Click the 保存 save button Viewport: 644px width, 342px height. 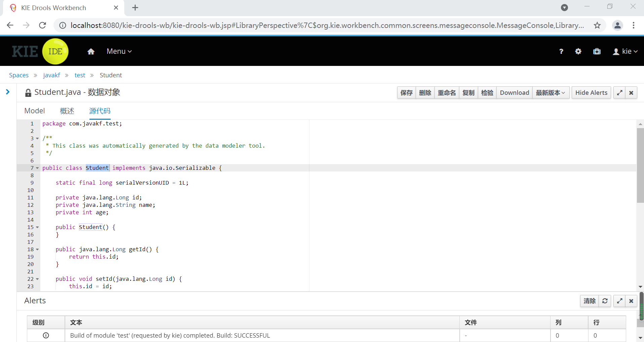point(406,93)
